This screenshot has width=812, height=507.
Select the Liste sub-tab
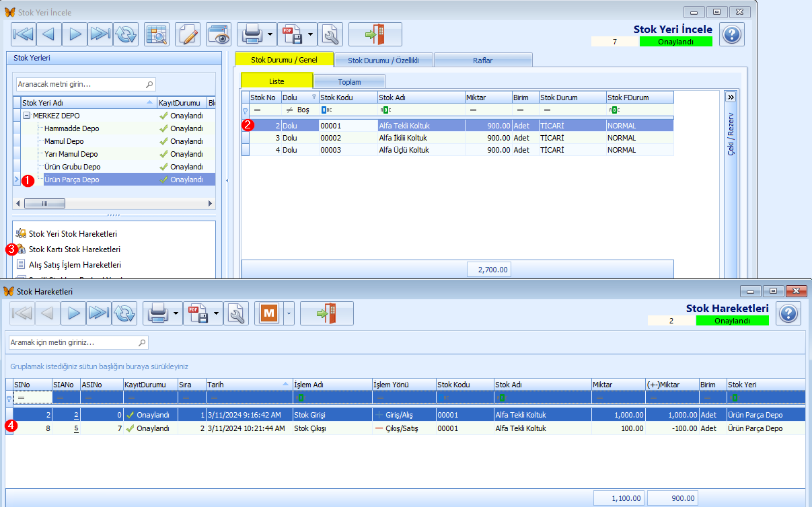[276, 81]
